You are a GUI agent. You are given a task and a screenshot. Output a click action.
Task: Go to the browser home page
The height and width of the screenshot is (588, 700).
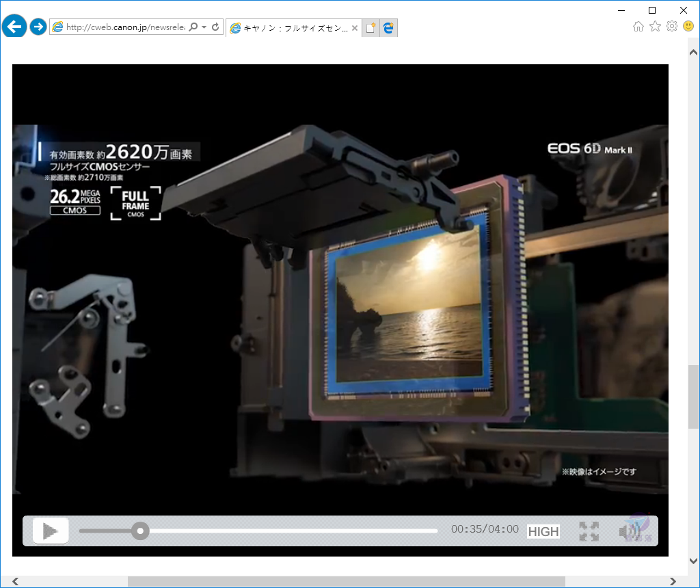click(638, 27)
